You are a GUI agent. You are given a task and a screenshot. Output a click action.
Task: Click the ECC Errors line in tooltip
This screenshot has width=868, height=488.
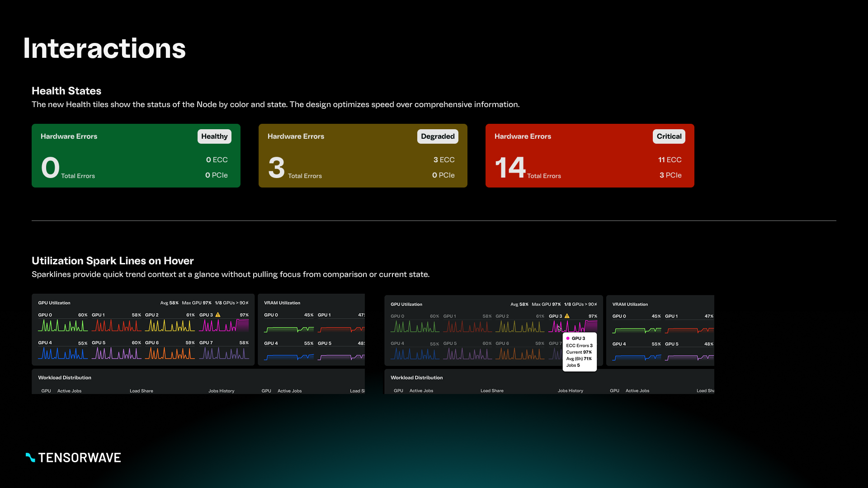[x=579, y=346]
